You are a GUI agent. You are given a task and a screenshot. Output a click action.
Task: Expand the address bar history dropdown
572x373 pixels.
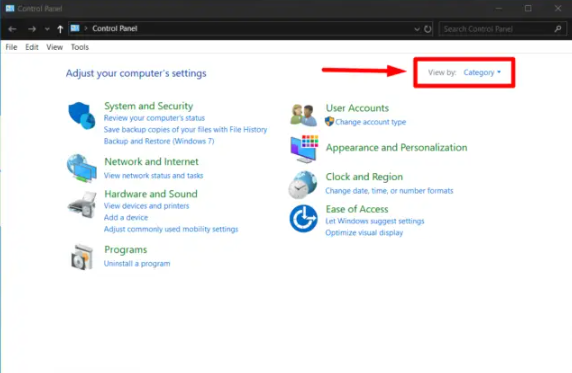(x=417, y=29)
